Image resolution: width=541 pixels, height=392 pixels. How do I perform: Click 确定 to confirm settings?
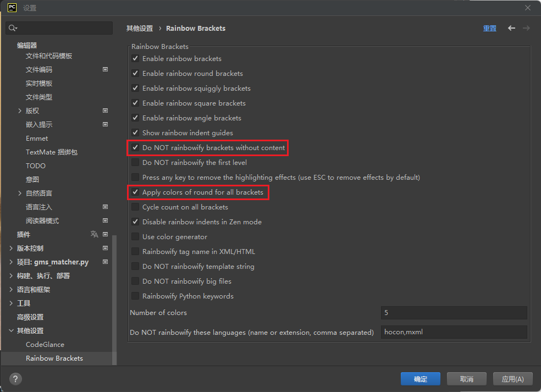coord(420,379)
